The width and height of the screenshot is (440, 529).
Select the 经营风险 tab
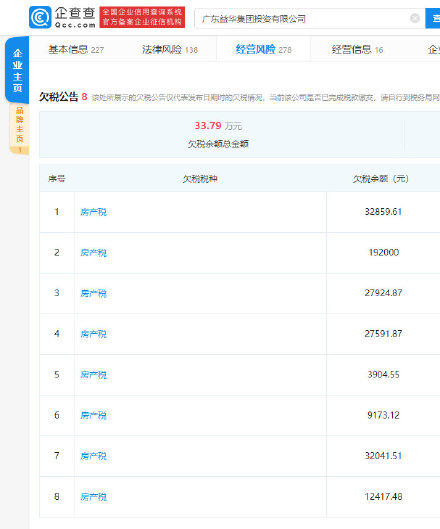(x=263, y=50)
